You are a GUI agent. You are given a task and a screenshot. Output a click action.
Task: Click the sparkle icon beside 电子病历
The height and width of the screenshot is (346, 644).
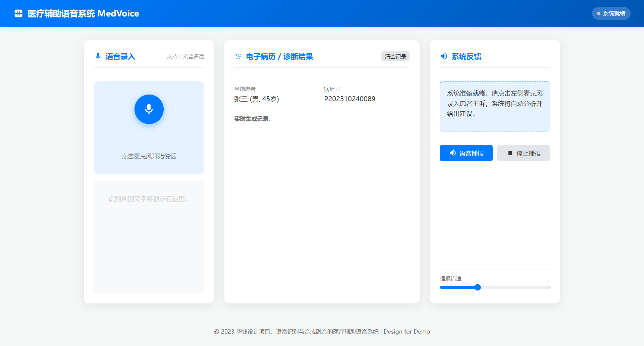click(x=238, y=56)
